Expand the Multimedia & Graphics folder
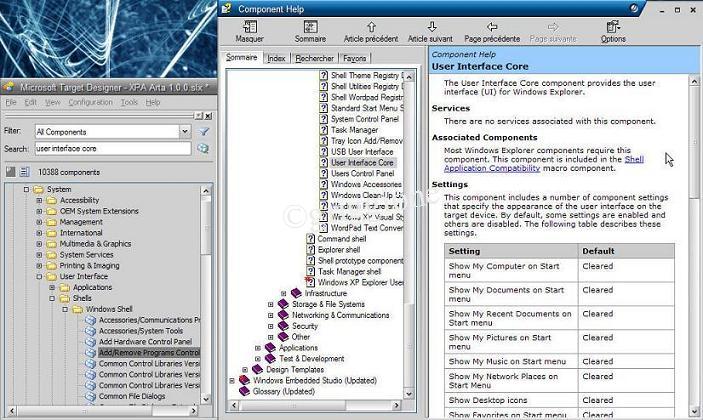This screenshot has height=420, width=703. 39,244
